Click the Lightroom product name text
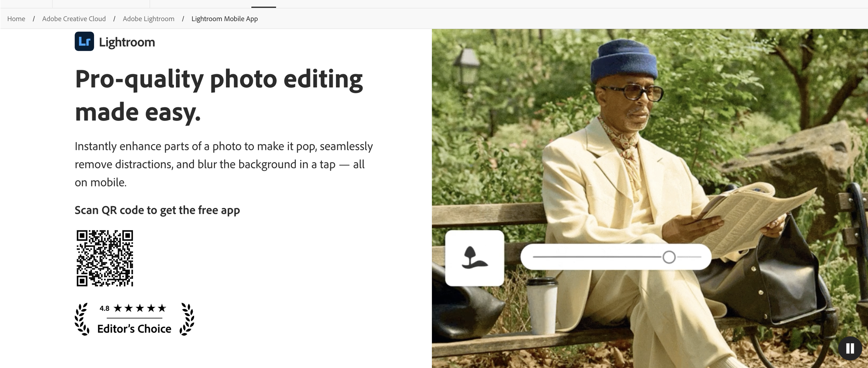This screenshot has width=868, height=368. pos(127,42)
